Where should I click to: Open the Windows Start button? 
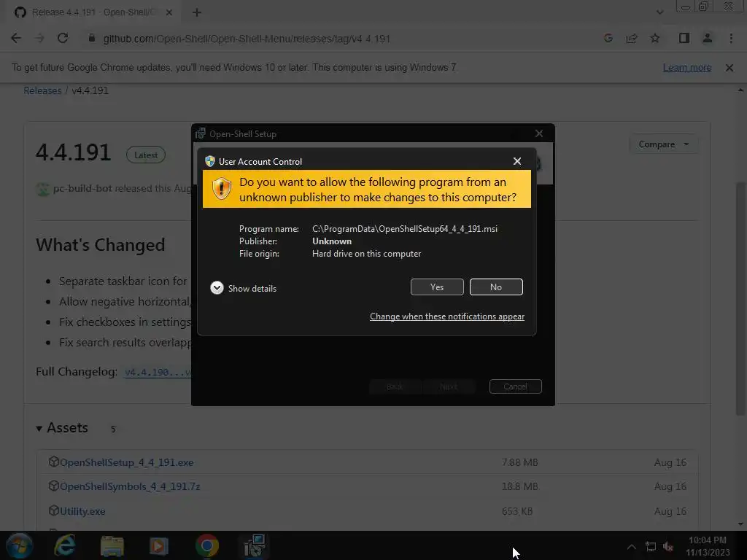pos(20,545)
